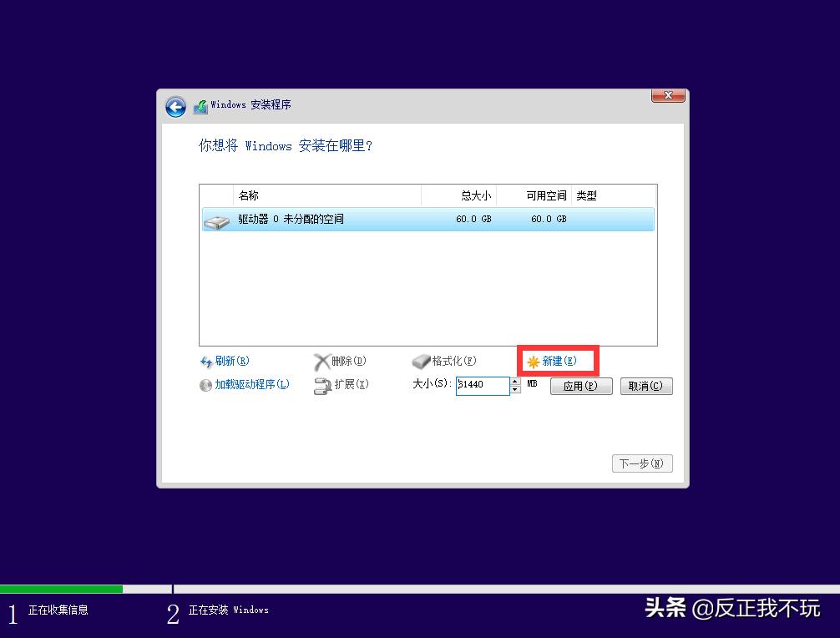This screenshot has width=840, height=638.
Task: Click the refresh icon beside 刷新(R)
Action: coord(205,361)
